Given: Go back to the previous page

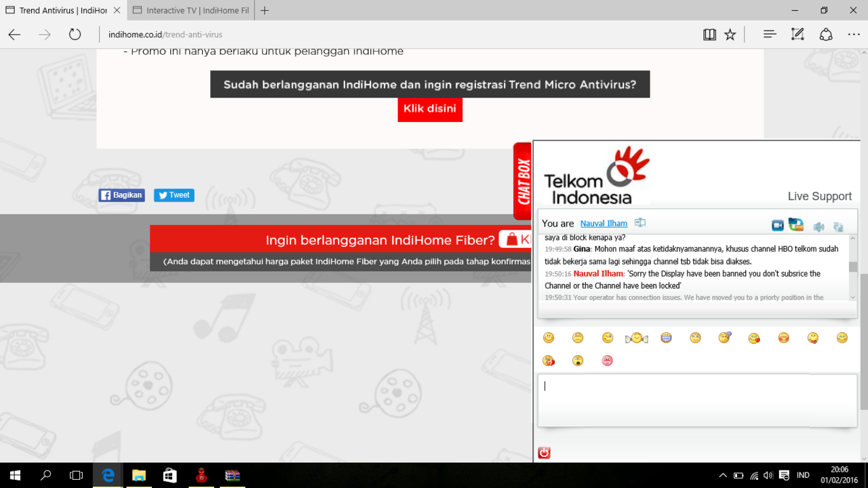Looking at the screenshot, I should coord(14,35).
